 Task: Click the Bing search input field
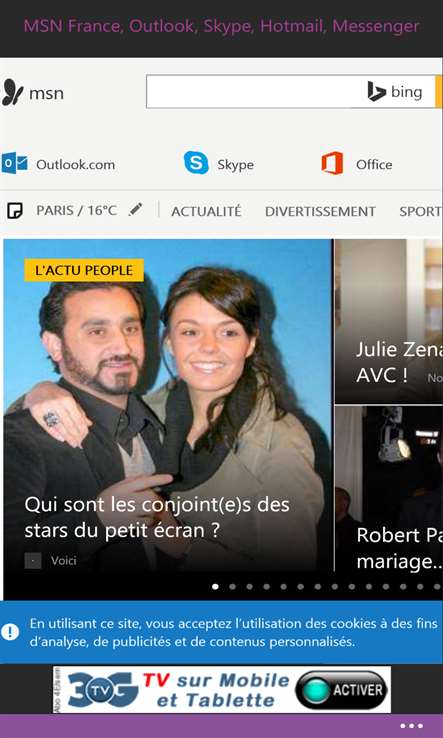click(254, 91)
